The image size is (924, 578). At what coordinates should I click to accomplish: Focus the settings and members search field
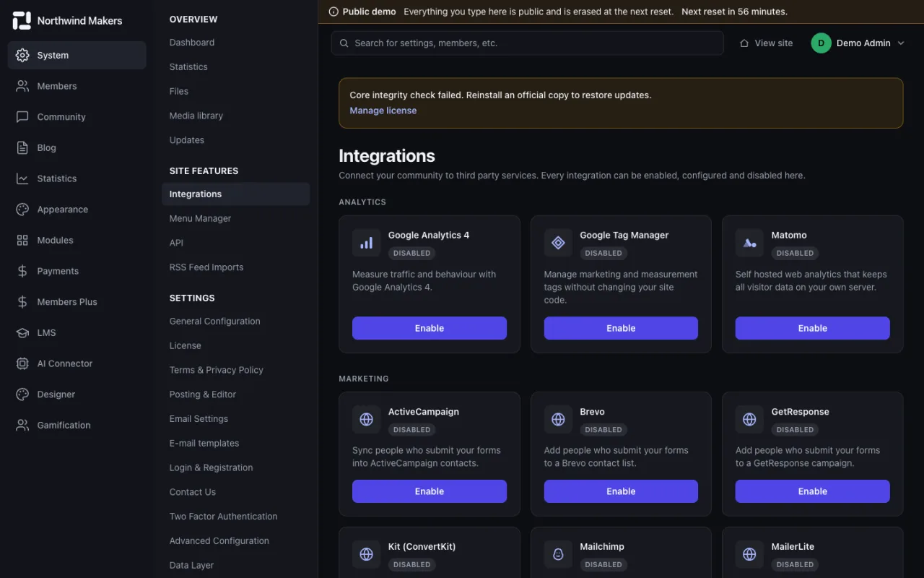[x=528, y=43]
